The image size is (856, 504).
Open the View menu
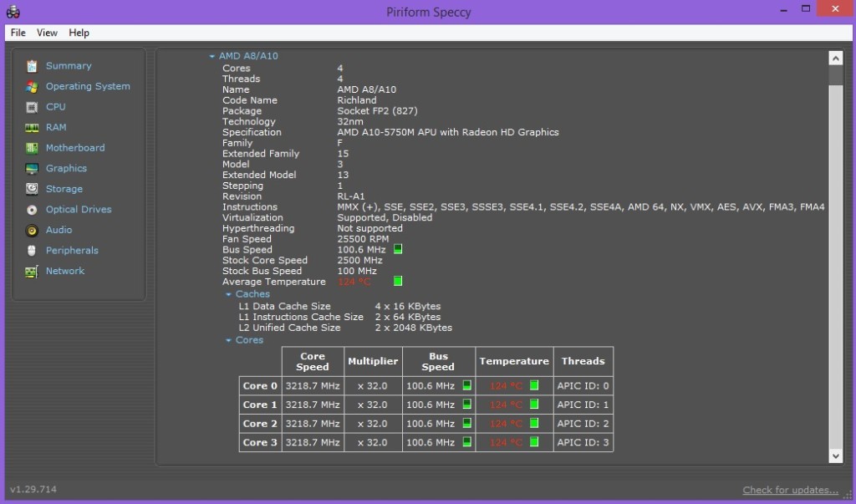pos(47,33)
